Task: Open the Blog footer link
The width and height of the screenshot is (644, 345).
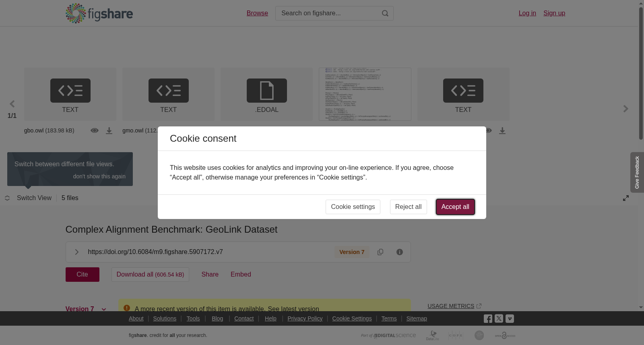Action: pos(217,318)
